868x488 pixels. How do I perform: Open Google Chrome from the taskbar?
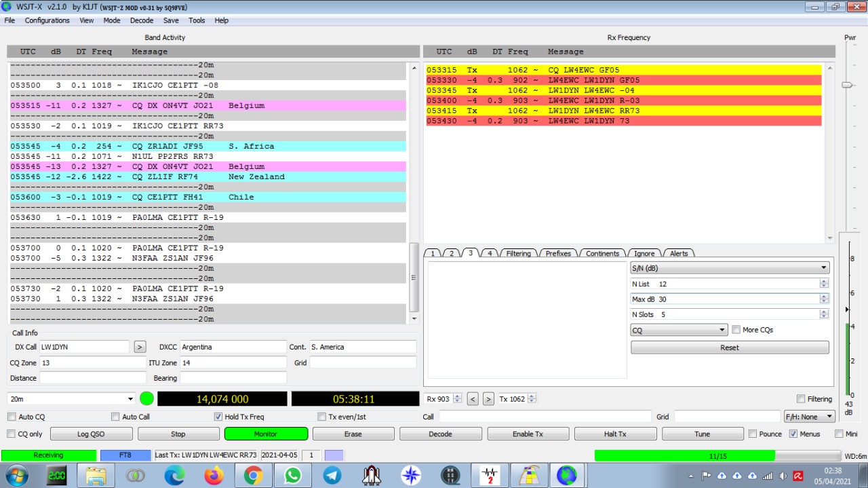tap(254, 476)
